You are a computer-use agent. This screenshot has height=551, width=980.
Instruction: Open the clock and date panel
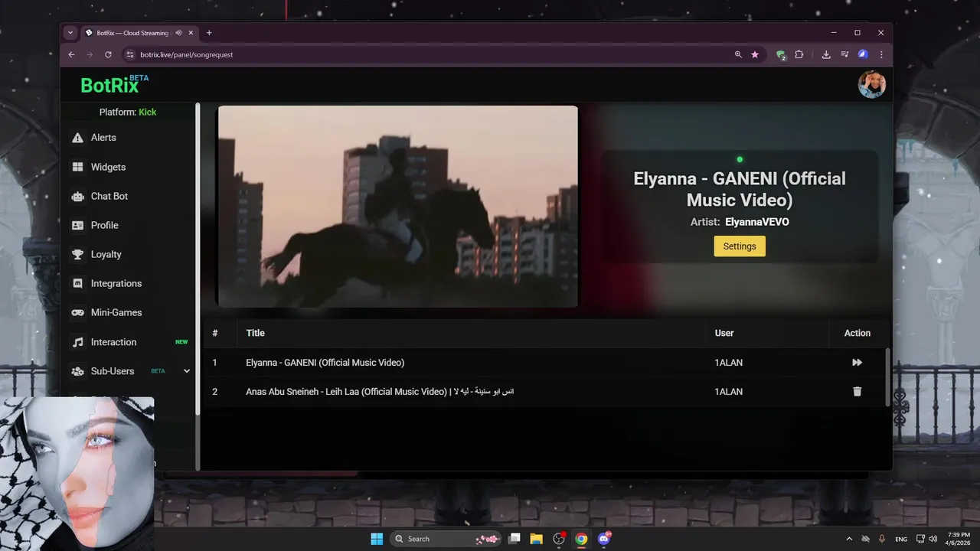coord(958,539)
